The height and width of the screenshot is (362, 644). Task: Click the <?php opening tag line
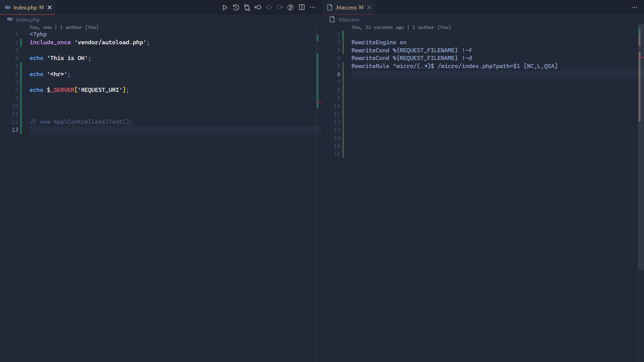pyautogui.click(x=38, y=34)
